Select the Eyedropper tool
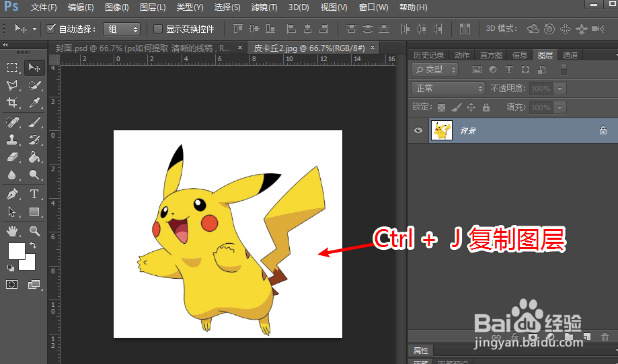618x364 pixels. point(34,102)
